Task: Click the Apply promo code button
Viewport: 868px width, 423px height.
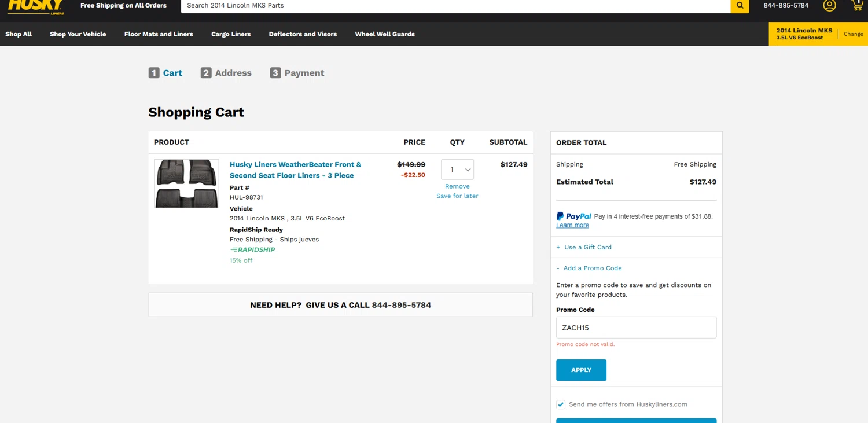Action: point(581,370)
